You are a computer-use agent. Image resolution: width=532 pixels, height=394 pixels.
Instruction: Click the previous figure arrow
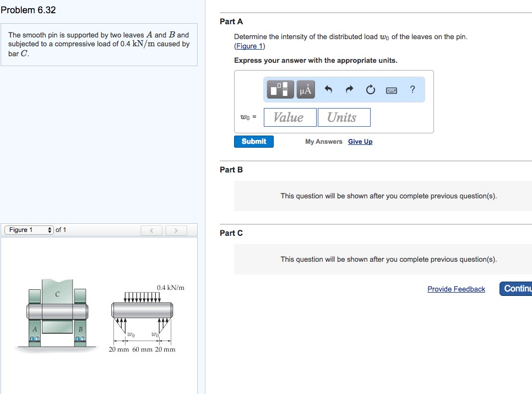click(x=151, y=230)
